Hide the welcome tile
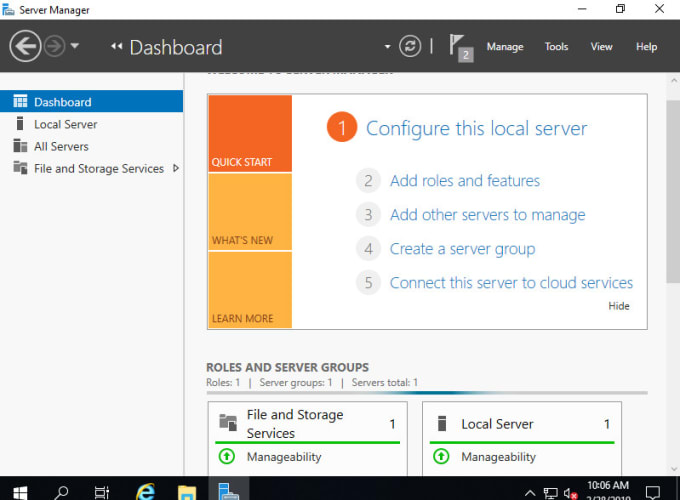The height and width of the screenshot is (500, 680). click(618, 306)
